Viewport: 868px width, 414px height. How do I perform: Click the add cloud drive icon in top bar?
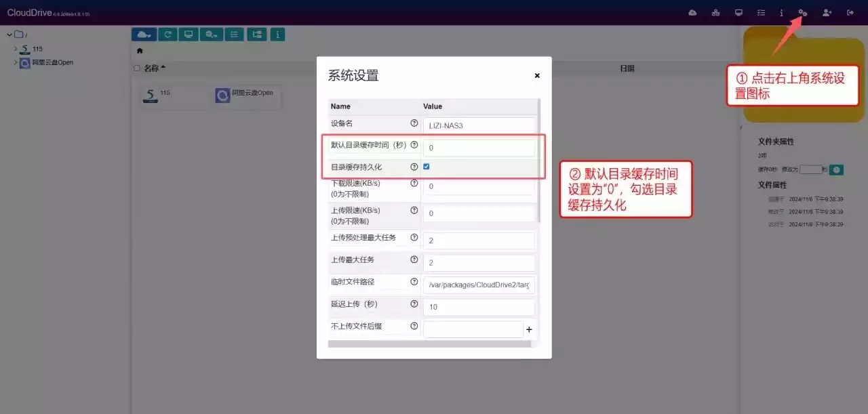692,13
